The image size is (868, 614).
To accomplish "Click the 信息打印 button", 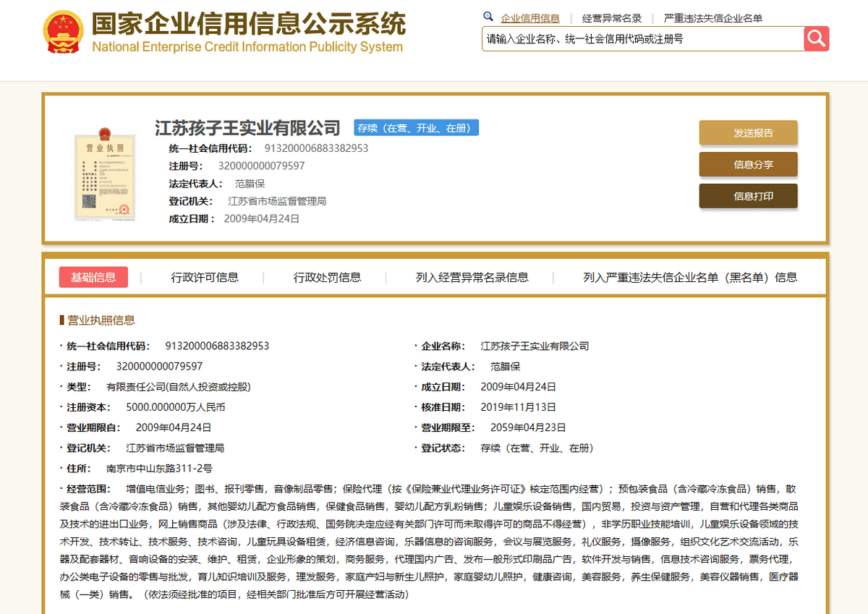I will click(x=748, y=196).
